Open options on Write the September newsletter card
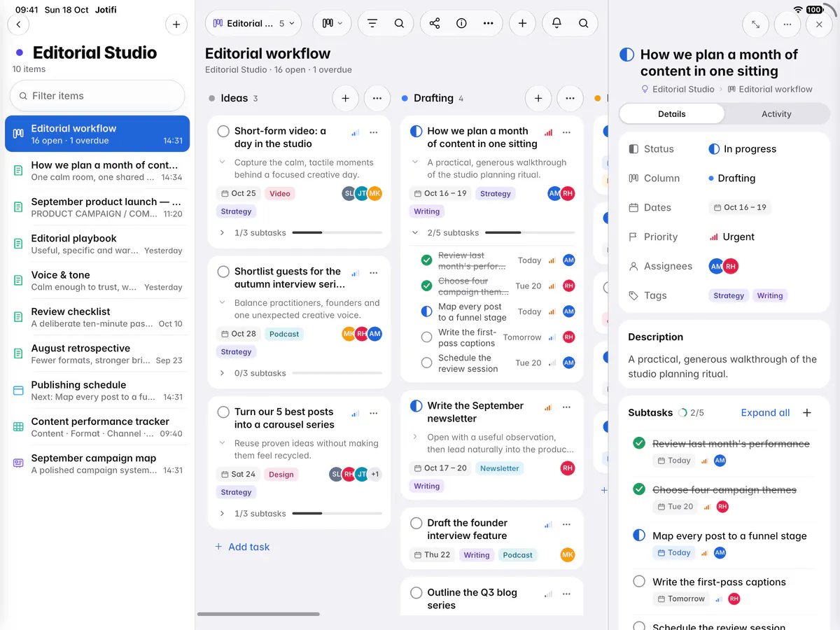The height and width of the screenshot is (630, 840). point(567,407)
